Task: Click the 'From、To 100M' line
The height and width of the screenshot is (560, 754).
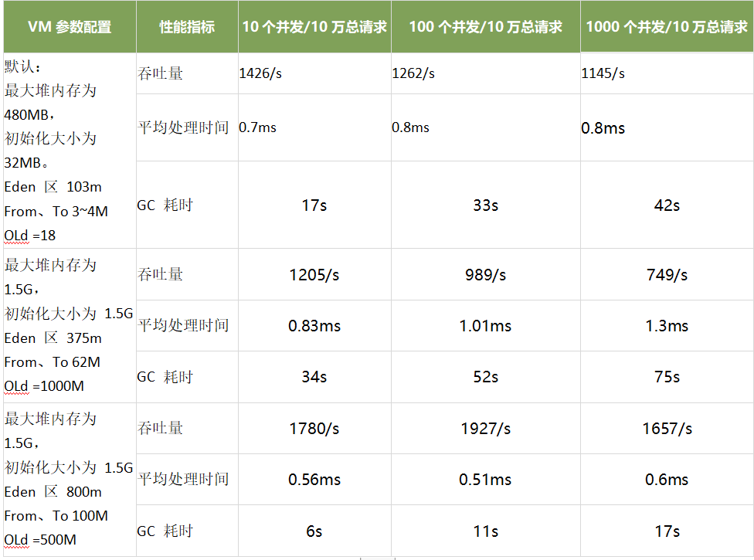Action: click(x=56, y=516)
